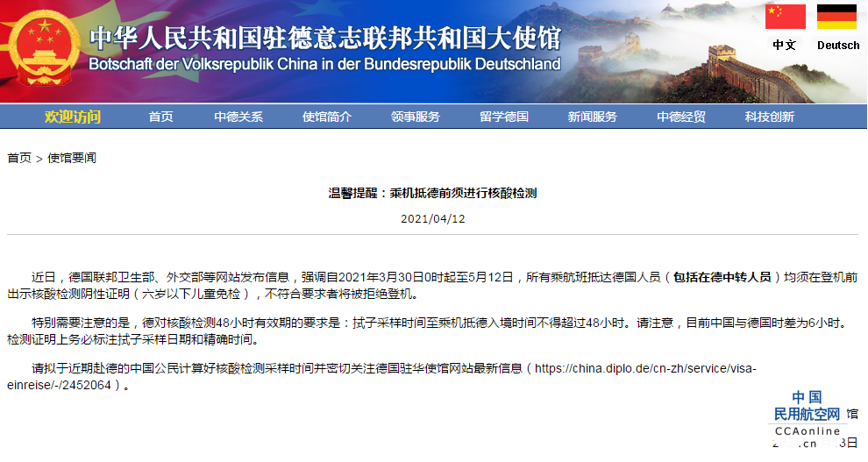This screenshot has width=868, height=462.
Task: Click the German flag icon
Action: click(836, 17)
